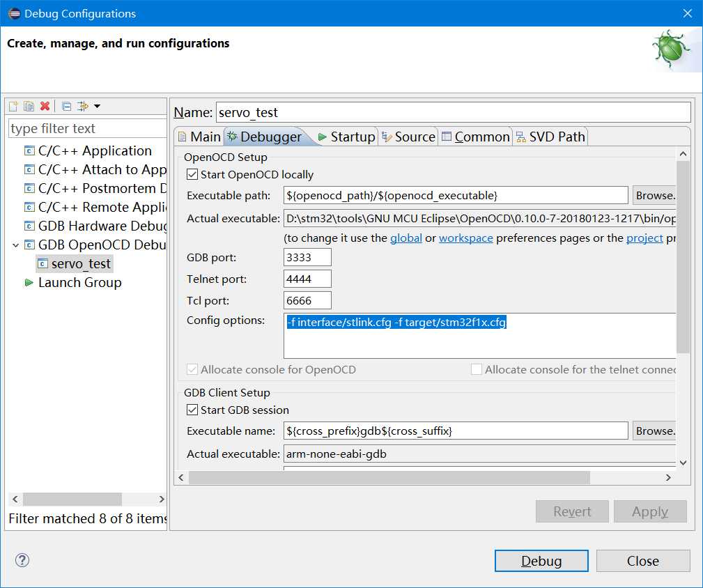Open the global preferences link
The image size is (703, 588).
click(405, 238)
